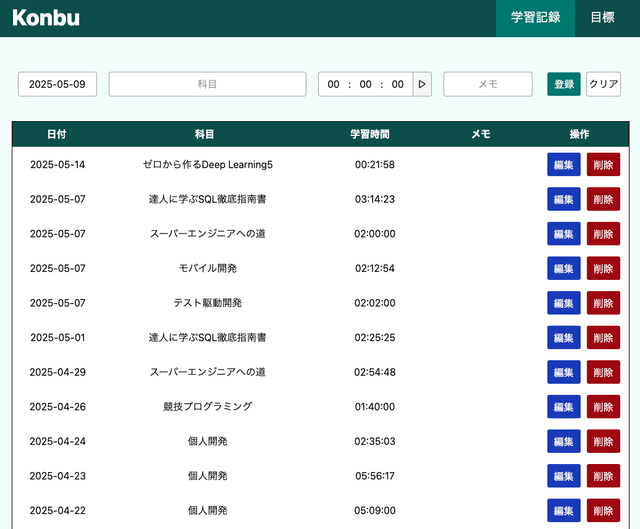
Task: Click the メモ column header
Action: 481,134
